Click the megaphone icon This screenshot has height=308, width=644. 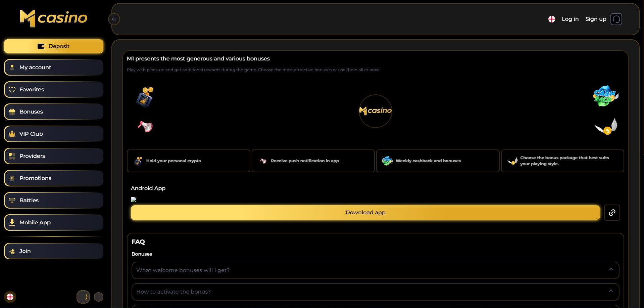145,126
